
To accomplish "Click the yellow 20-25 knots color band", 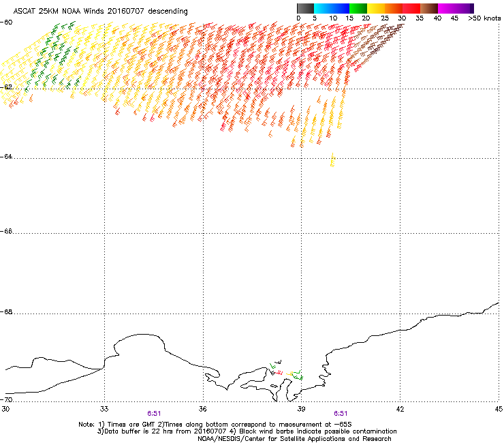I will click(x=376, y=8).
